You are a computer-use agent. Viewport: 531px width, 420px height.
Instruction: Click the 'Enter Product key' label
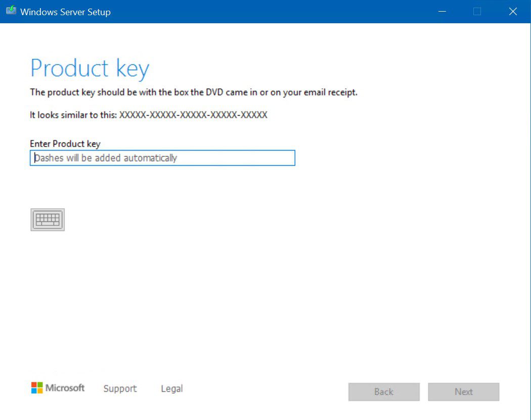65,144
